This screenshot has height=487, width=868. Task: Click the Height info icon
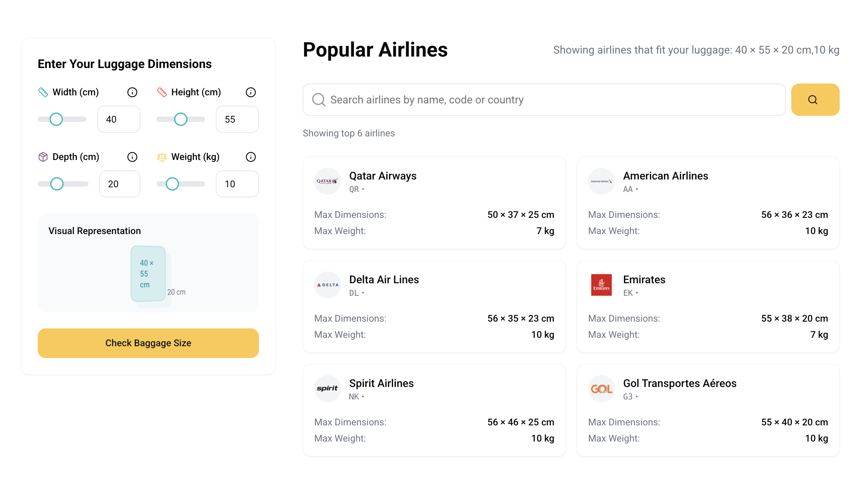(251, 92)
